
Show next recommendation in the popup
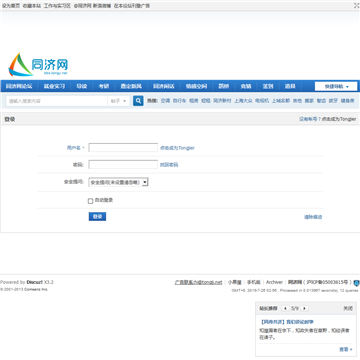[304, 308]
